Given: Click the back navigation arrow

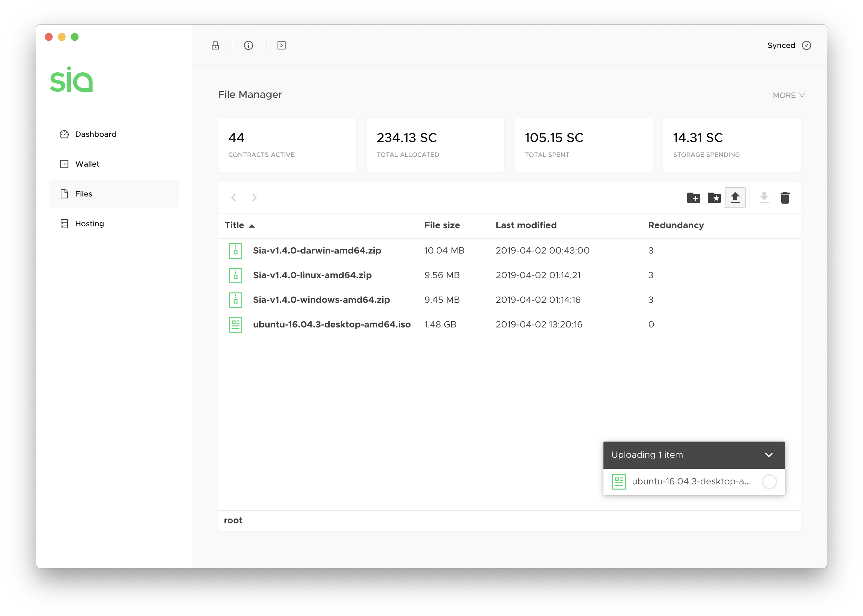Looking at the screenshot, I should pyautogui.click(x=233, y=198).
